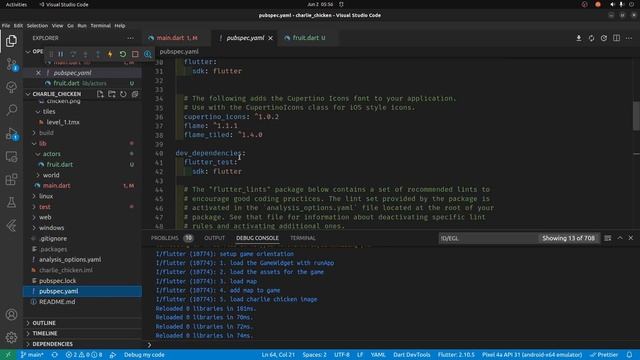
Task: Maximize the panel with chevron up
Action: 620,238
